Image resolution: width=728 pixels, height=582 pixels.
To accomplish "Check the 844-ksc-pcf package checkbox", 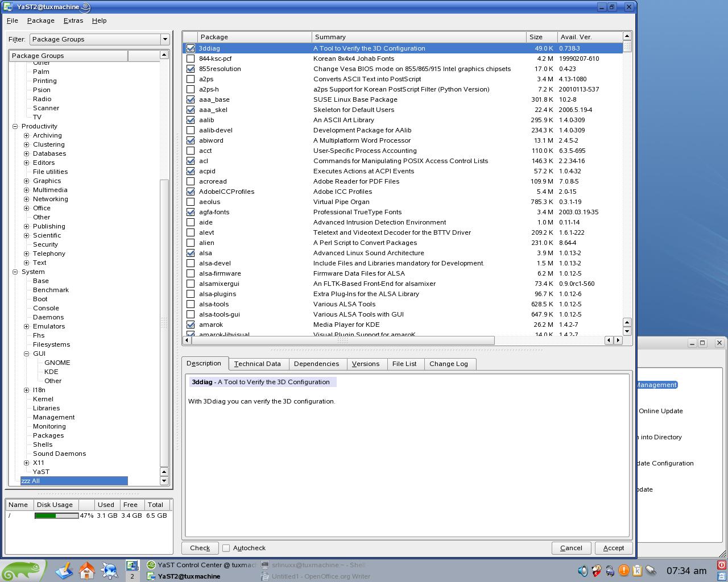I will pos(191,59).
